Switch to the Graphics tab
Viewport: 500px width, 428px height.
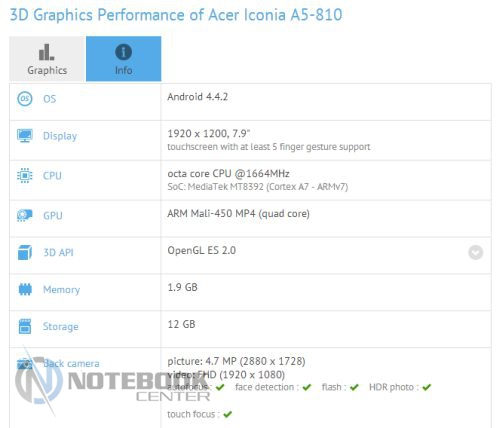[47, 59]
